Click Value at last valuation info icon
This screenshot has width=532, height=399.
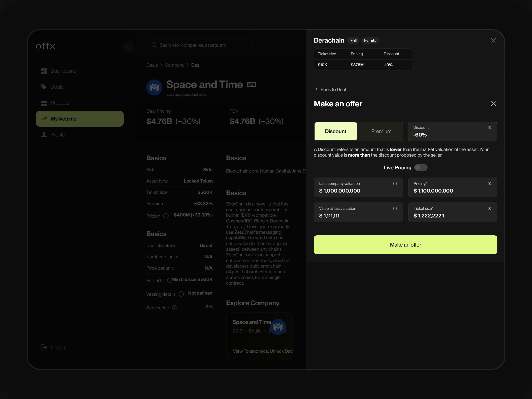[395, 208]
